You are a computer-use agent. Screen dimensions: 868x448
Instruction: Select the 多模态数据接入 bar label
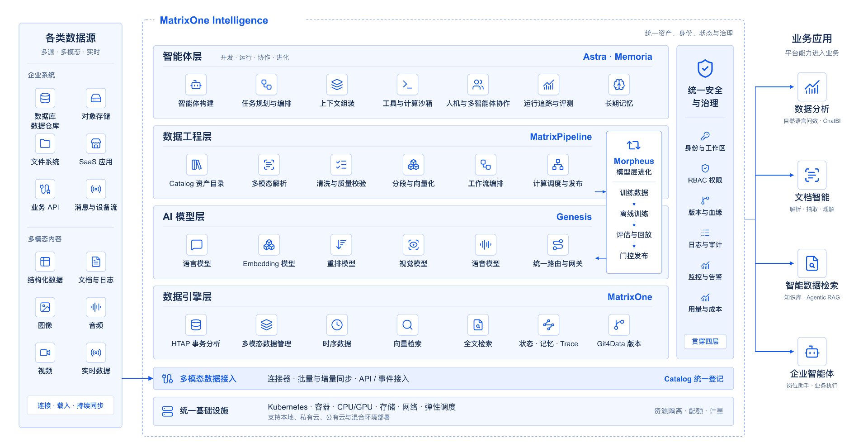click(208, 379)
